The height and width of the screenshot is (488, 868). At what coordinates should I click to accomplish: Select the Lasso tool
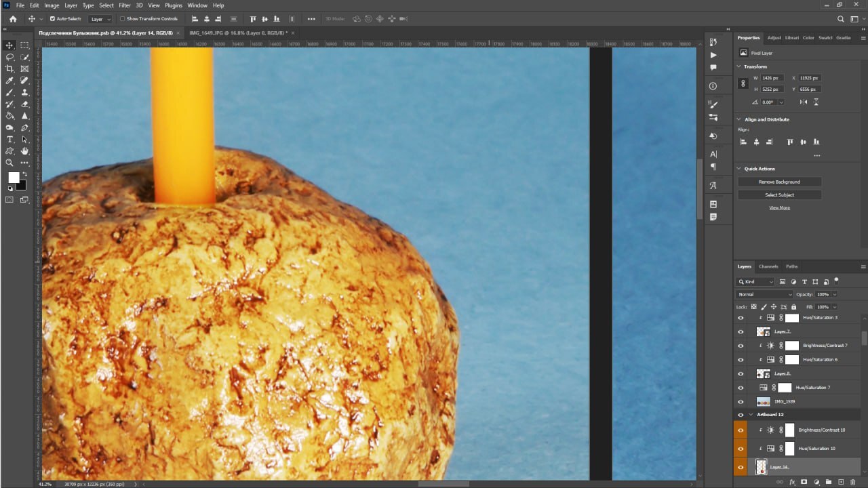9,57
